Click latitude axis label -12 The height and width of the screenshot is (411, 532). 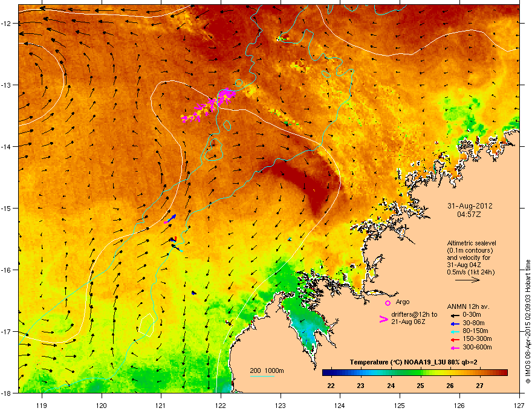6,24
